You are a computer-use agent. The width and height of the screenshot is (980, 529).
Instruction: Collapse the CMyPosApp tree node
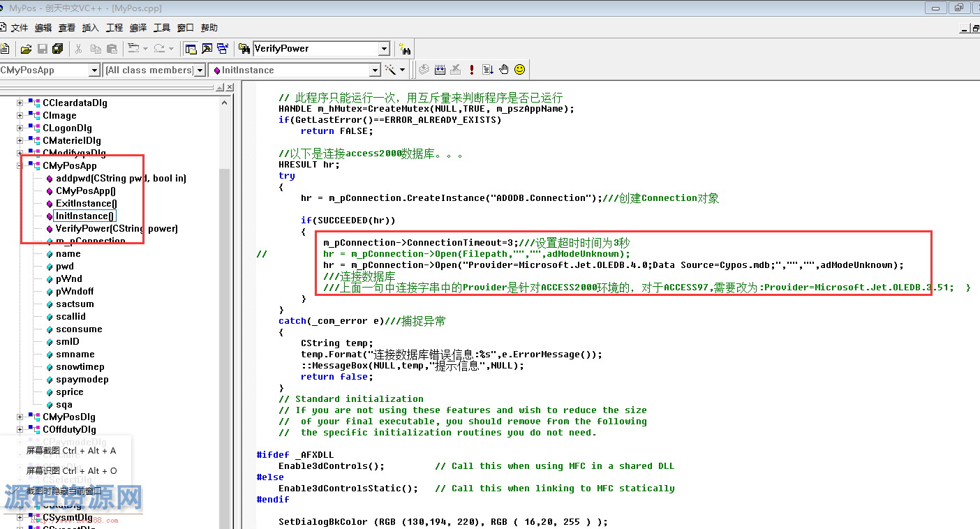(x=20, y=166)
